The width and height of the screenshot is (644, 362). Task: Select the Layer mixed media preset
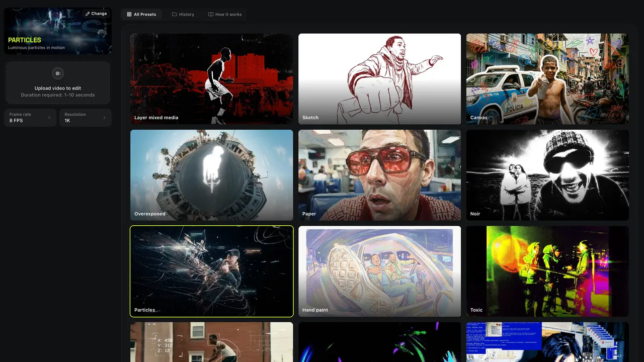(x=212, y=79)
